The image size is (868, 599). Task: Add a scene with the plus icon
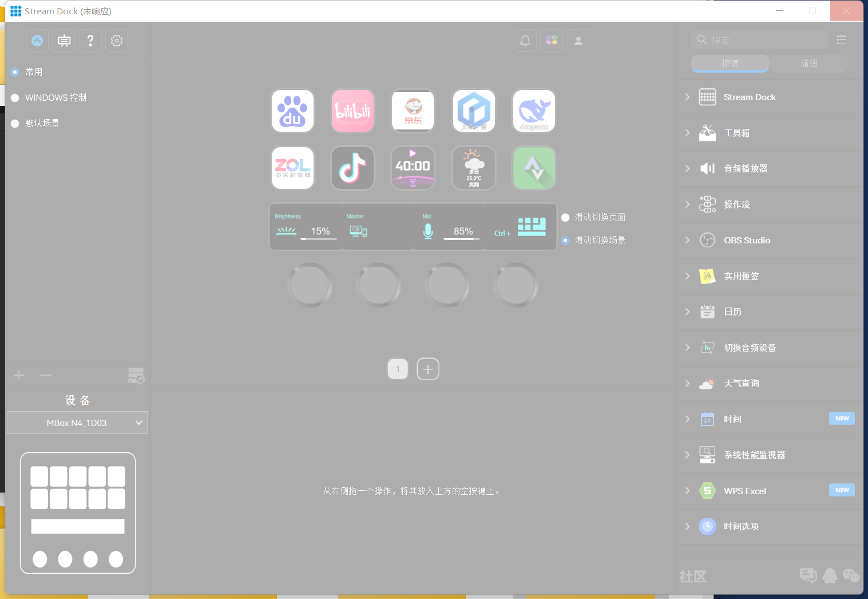coord(19,376)
